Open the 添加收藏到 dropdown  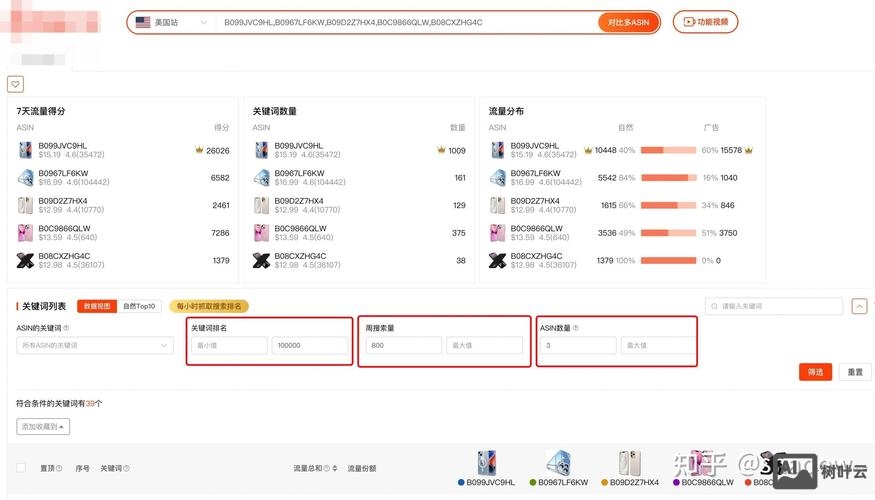[43, 426]
